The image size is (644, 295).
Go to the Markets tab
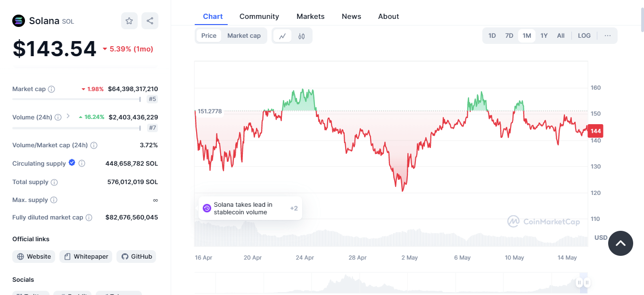point(311,17)
